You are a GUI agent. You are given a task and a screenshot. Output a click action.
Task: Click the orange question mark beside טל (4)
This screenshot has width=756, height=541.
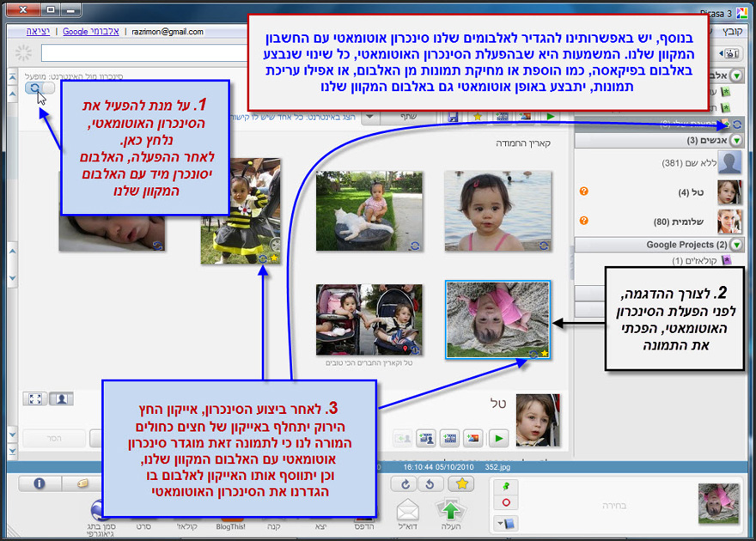tap(584, 191)
